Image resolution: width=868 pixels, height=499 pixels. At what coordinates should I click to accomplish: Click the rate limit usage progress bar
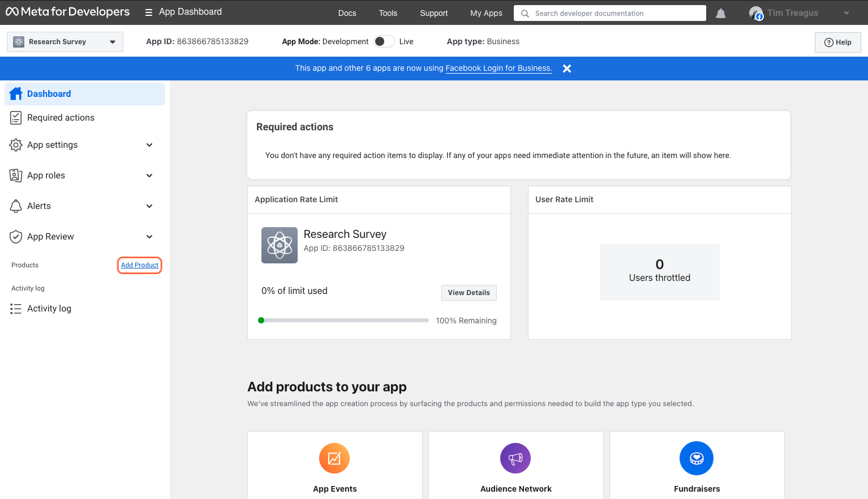click(x=343, y=321)
